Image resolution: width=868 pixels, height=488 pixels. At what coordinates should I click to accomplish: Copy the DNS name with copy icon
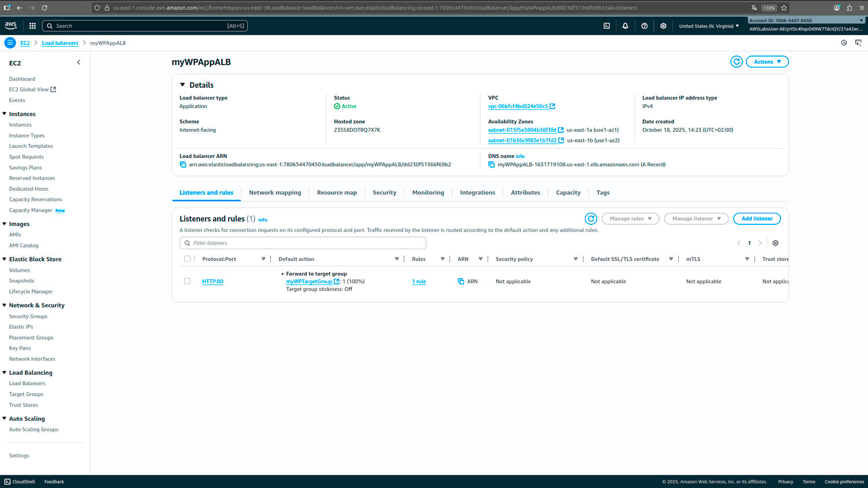point(491,165)
